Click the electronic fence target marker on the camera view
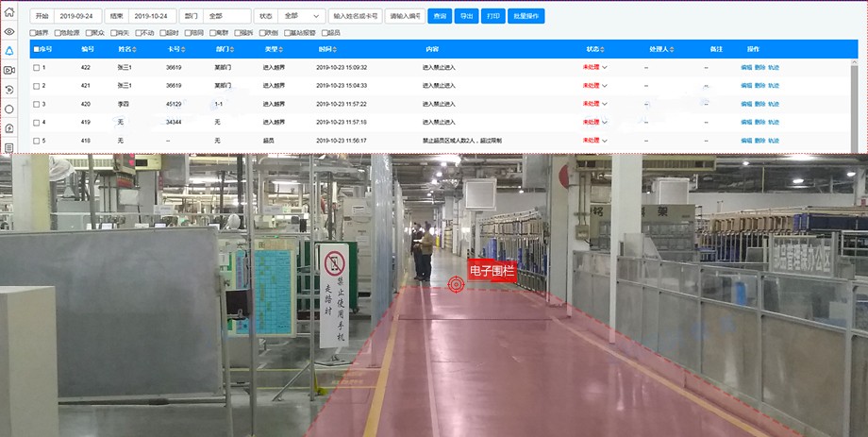This screenshot has height=437, width=868. [x=457, y=283]
